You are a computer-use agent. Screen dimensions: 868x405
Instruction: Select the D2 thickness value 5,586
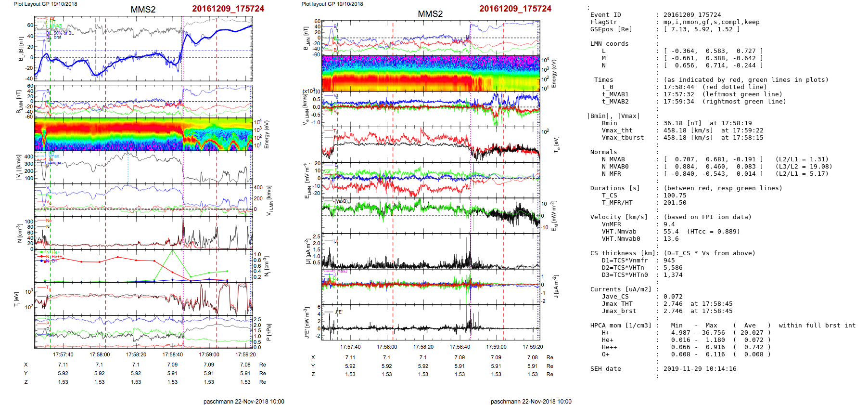[x=673, y=268]
